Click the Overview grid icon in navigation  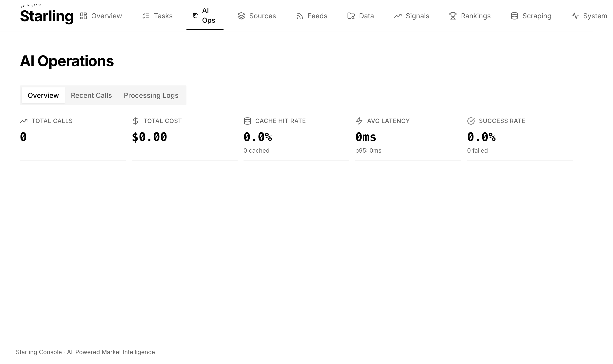(x=83, y=16)
